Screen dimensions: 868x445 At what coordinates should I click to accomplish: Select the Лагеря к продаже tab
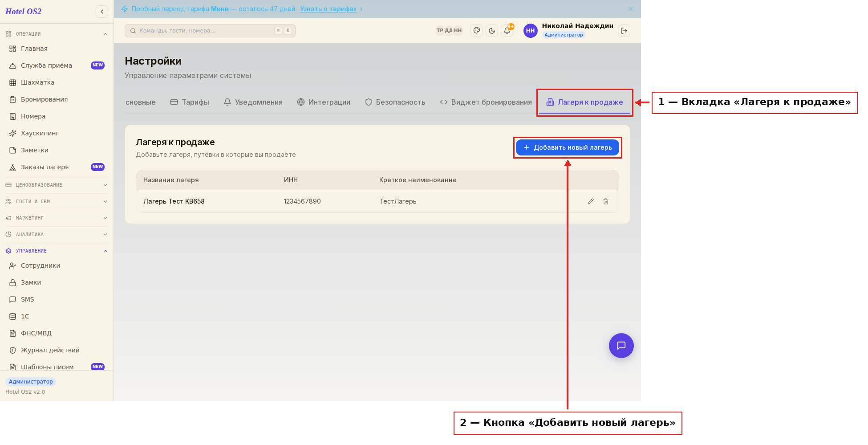(584, 102)
